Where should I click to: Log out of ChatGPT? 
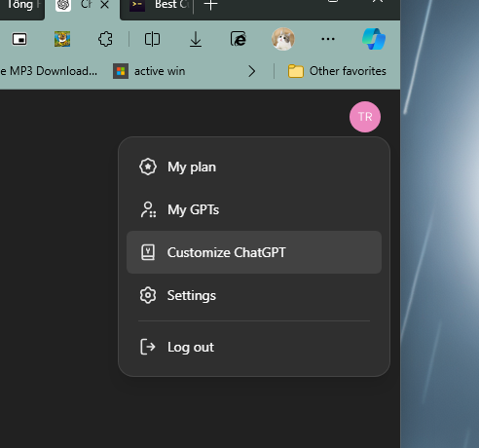[x=254, y=347]
